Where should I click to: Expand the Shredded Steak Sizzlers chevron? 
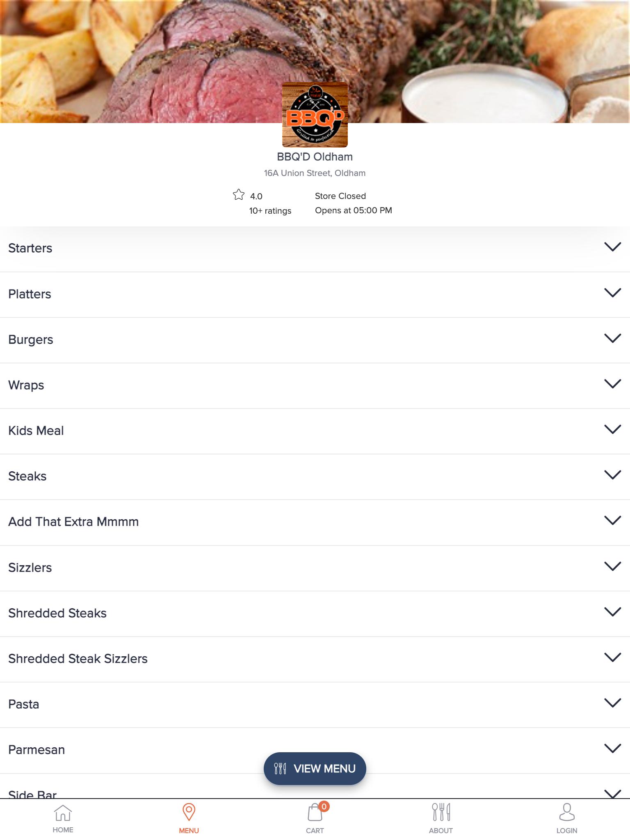tap(612, 657)
